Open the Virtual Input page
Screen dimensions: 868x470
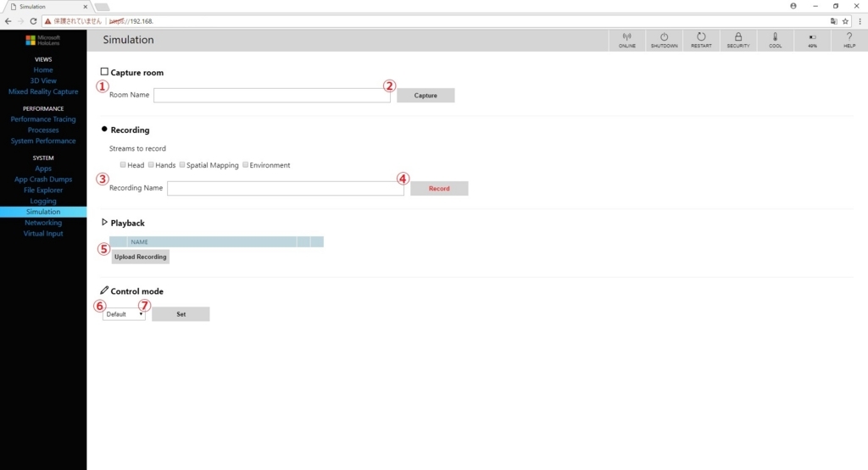pos(43,234)
